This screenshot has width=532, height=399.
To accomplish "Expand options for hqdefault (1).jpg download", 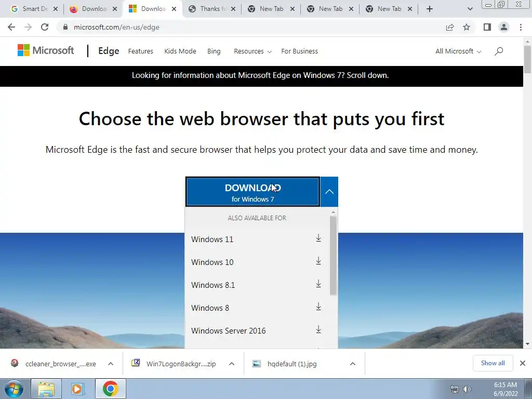I will point(353,364).
